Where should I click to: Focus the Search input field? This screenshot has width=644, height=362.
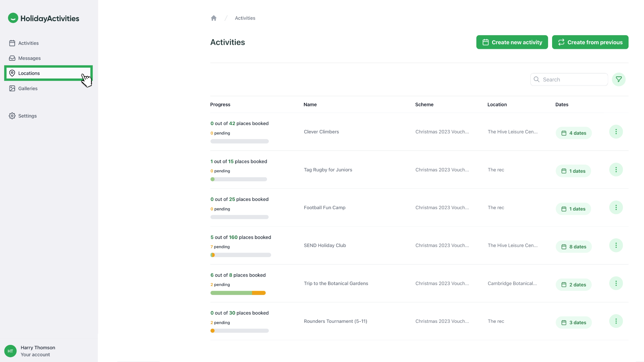point(573,79)
